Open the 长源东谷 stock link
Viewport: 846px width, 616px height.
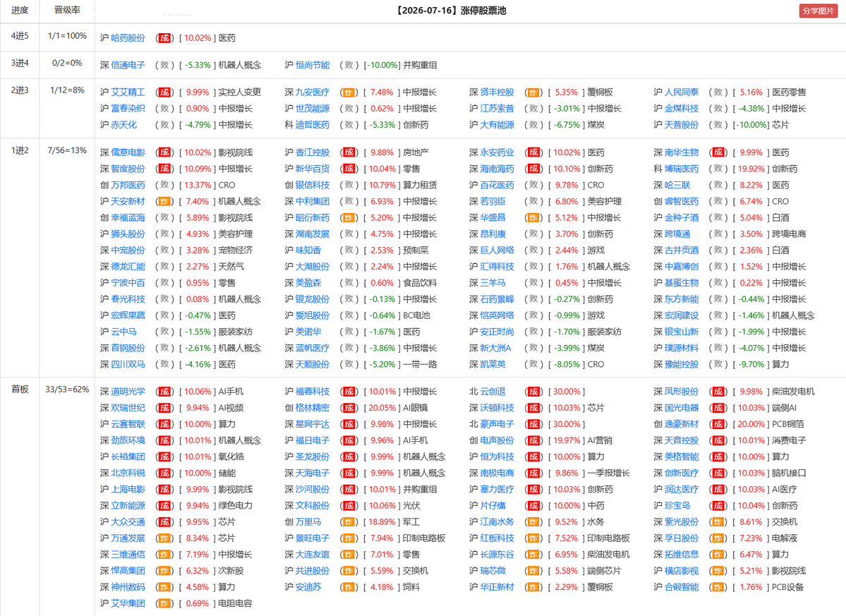497,555
